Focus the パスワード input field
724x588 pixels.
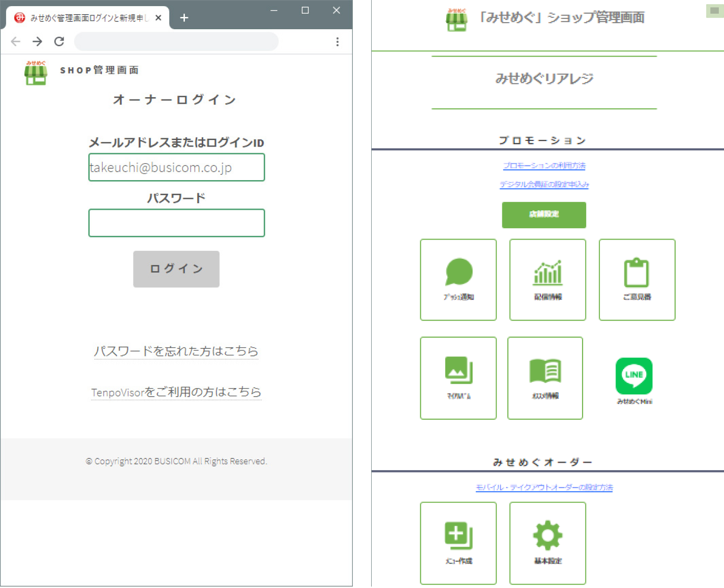pyautogui.click(x=176, y=223)
